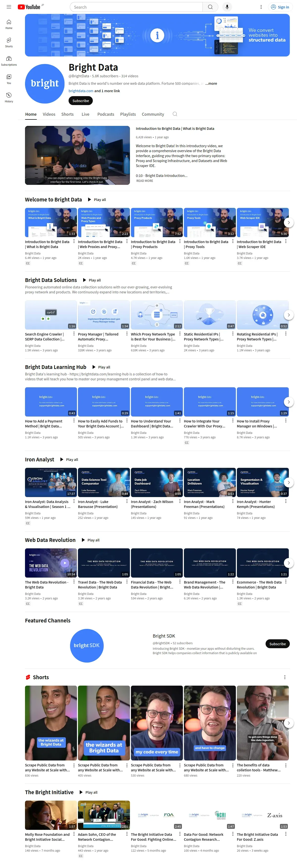Open options for The Web Data Revolution video
The width and height of the screenshot is (297, 868).
pos(74,582)
